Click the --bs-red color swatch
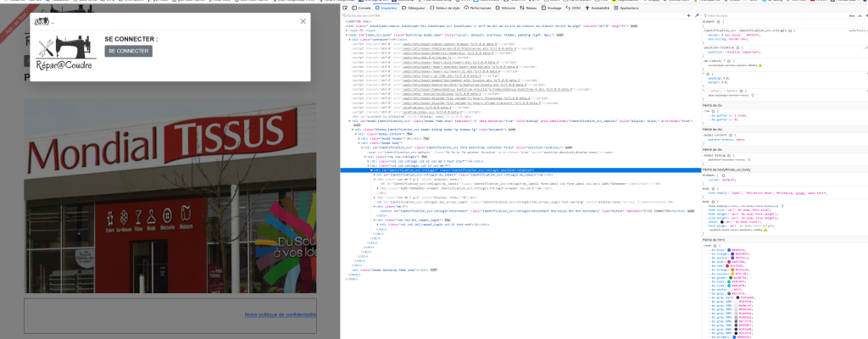Image resolution: width=868 pixels, height=339 pixels. (726, 265)
